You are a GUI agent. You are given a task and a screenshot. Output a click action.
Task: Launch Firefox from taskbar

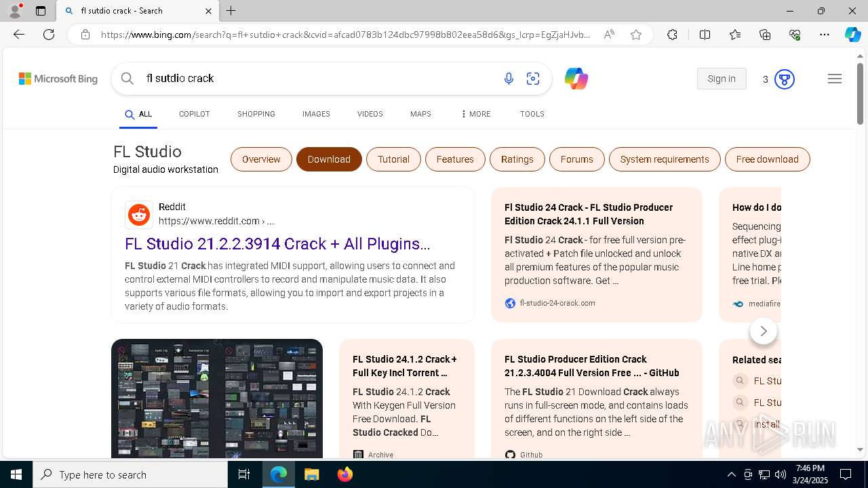tap(345, 474)
